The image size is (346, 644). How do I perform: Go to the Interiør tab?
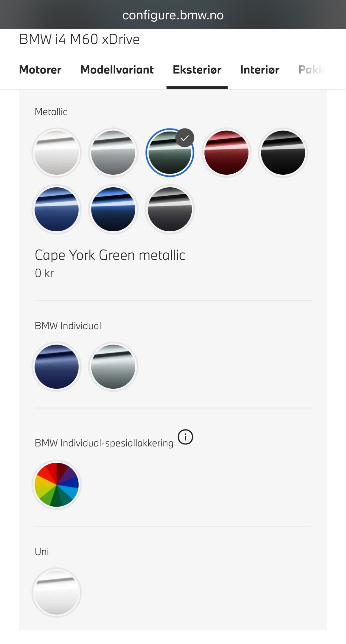point(260,70)
